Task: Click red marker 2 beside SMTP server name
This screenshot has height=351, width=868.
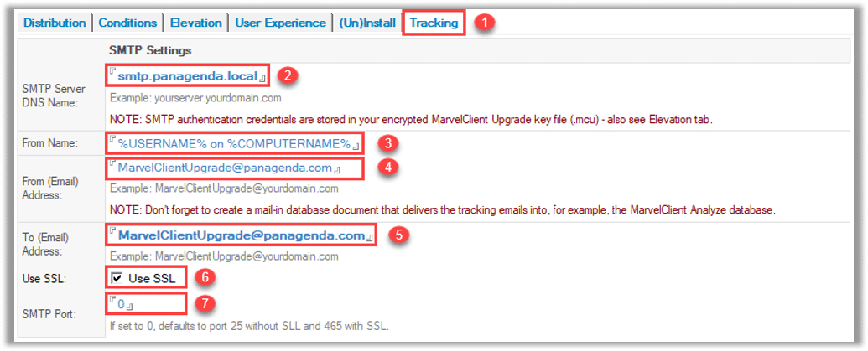Action: click(284, 75)
